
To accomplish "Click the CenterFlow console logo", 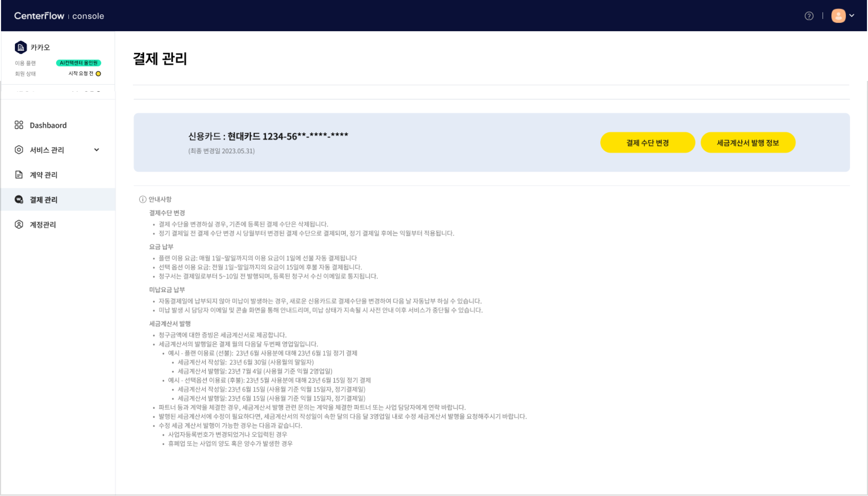I will pos(59,16).
